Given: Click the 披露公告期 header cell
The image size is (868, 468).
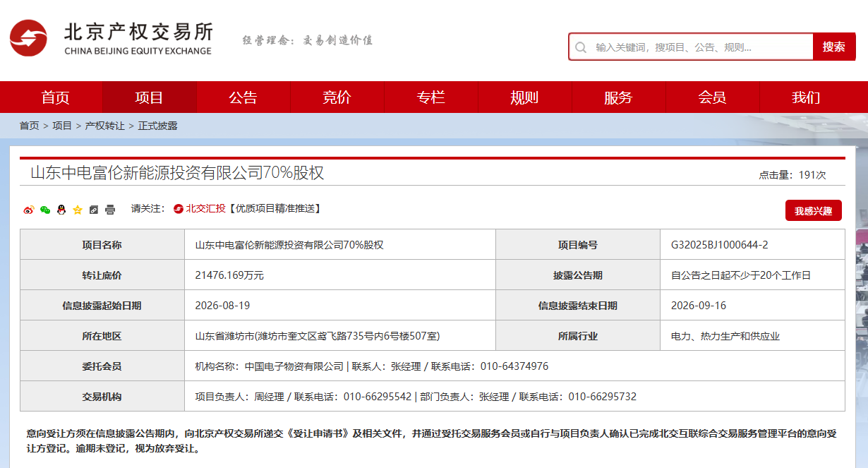Looking at the screenshot, I should coord(578,275).
